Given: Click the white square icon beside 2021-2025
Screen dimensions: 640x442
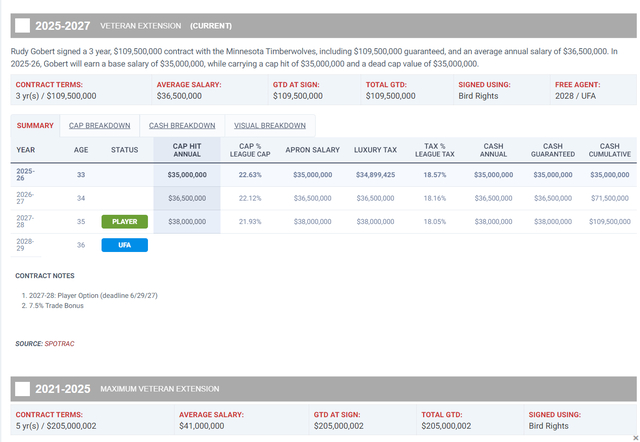Looking at the screenshot, I should pos(23,389).
